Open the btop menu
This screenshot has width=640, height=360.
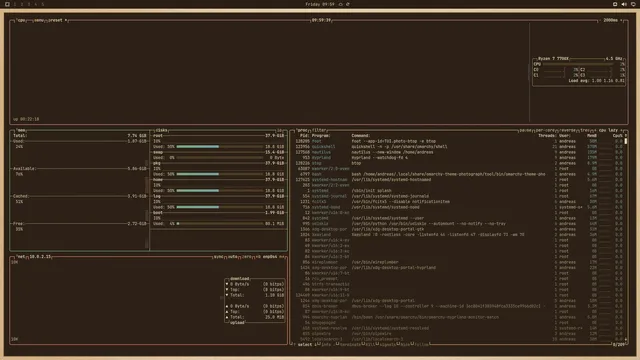click(39, 20)
